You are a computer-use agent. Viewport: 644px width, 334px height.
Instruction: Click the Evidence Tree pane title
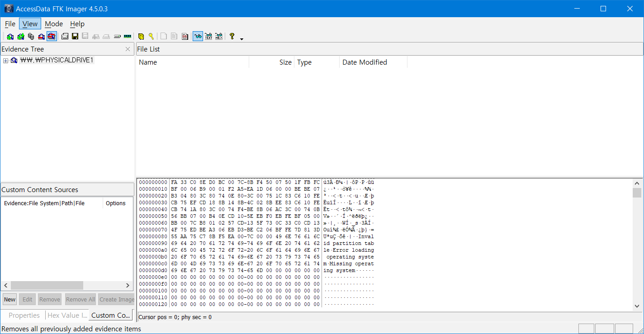point(23,49)
